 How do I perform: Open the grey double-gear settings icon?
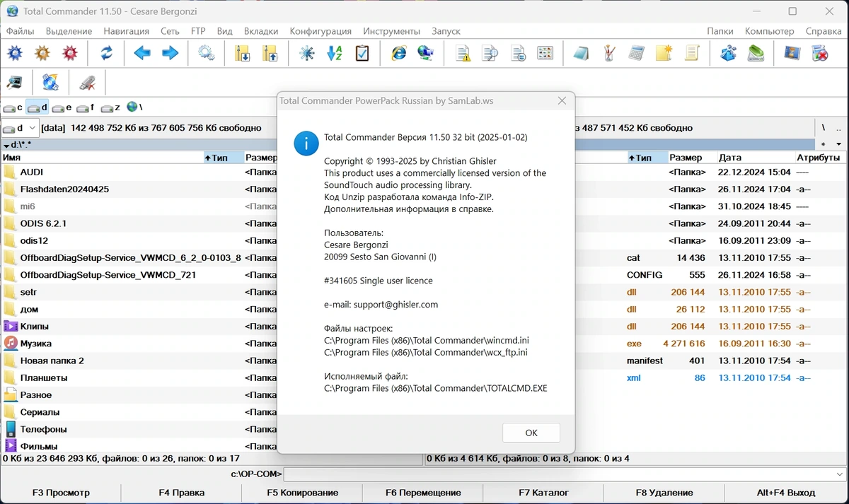(x=206, y=53)
